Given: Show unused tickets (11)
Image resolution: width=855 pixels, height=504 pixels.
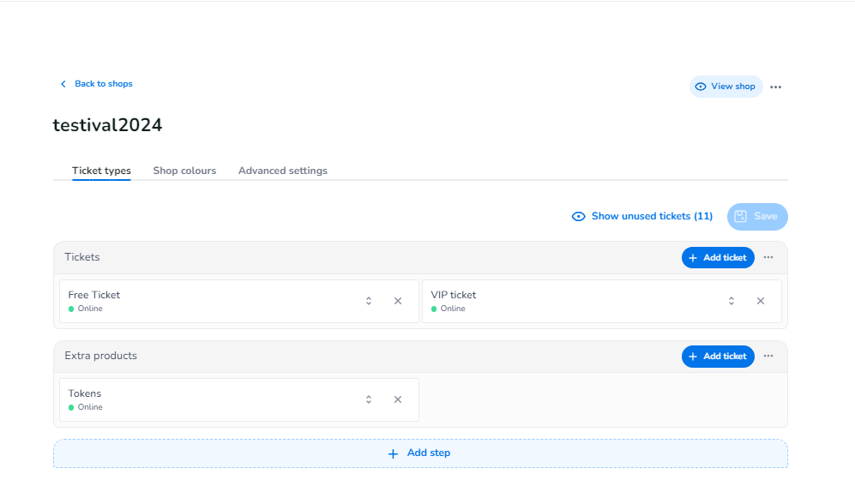Looking at the screenshot, I should pos(642,216).
